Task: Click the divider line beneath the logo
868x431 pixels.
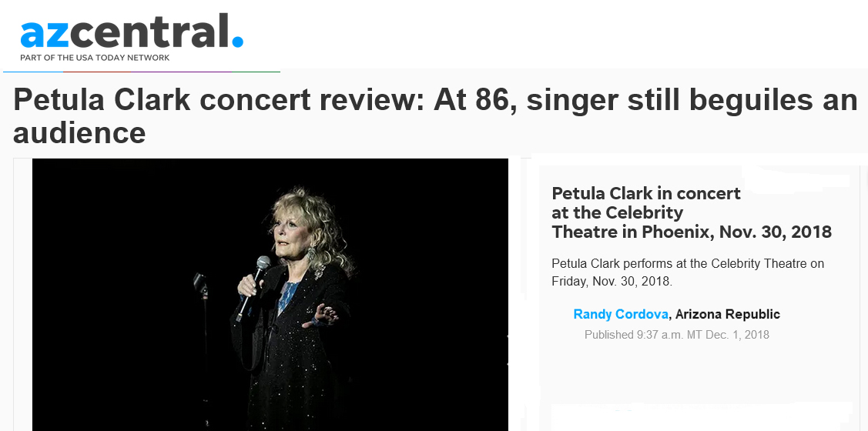Action: pos(142,72)
